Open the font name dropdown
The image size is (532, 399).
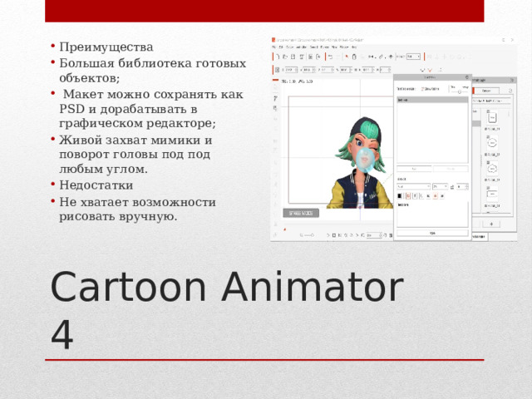point(414,186)
